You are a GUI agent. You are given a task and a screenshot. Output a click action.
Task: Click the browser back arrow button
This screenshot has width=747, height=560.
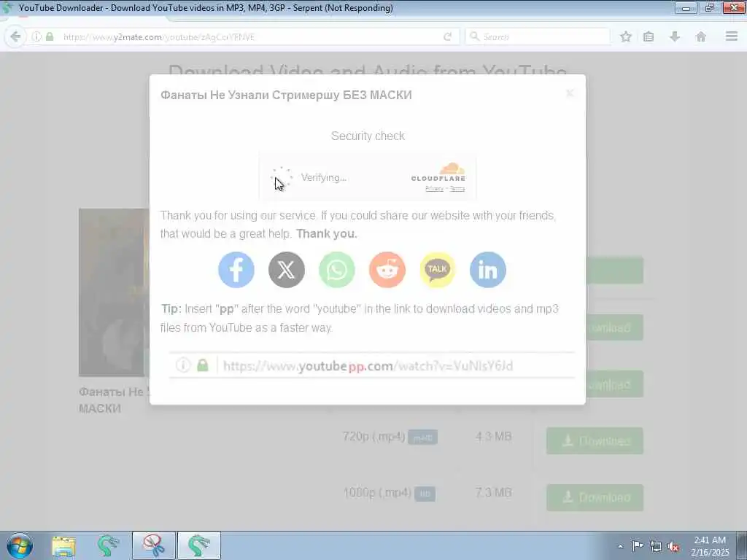click(15, 36)
